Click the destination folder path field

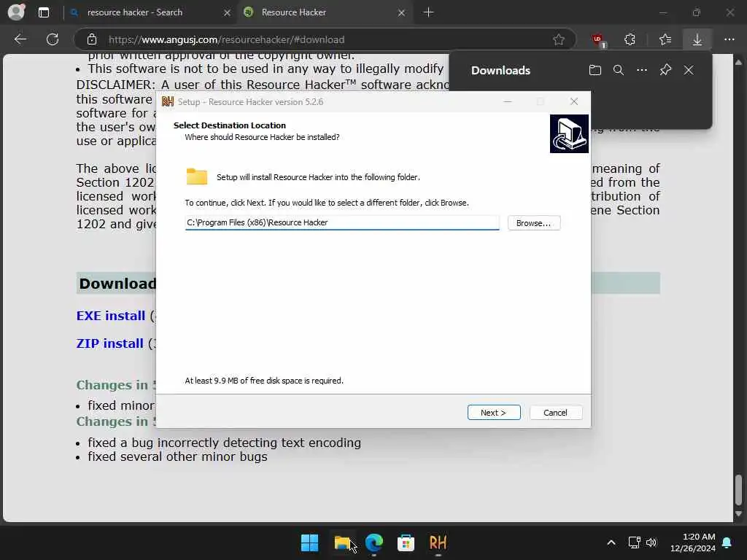342,222
